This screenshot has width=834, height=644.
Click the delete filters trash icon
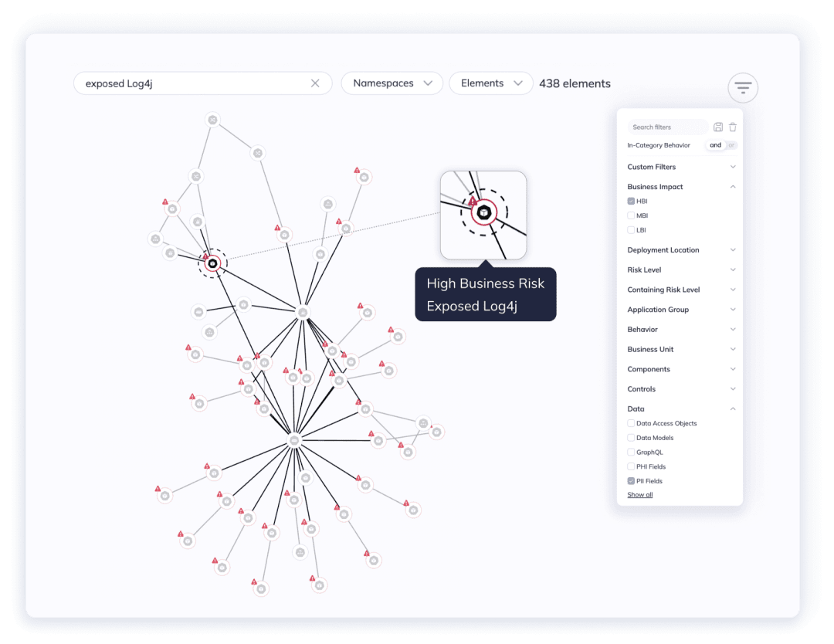point(732,127)
